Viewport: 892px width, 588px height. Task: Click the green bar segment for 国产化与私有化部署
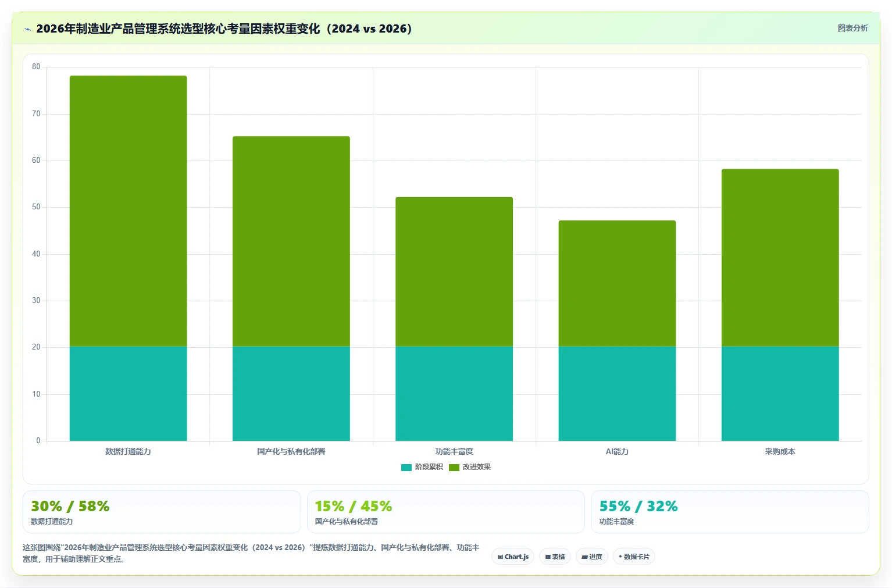(291, 242)
